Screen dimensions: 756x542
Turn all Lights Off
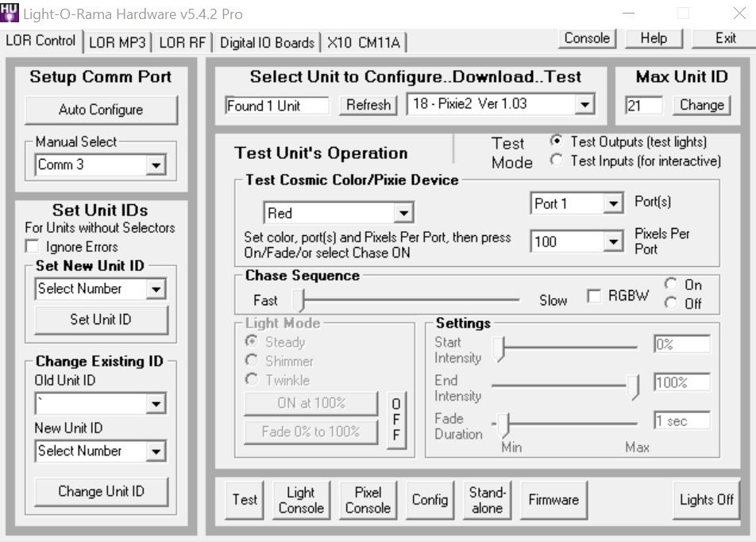click(x=706, y=500)
